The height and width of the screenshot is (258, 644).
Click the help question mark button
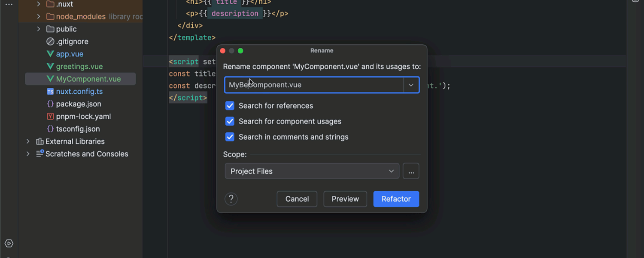231,199
